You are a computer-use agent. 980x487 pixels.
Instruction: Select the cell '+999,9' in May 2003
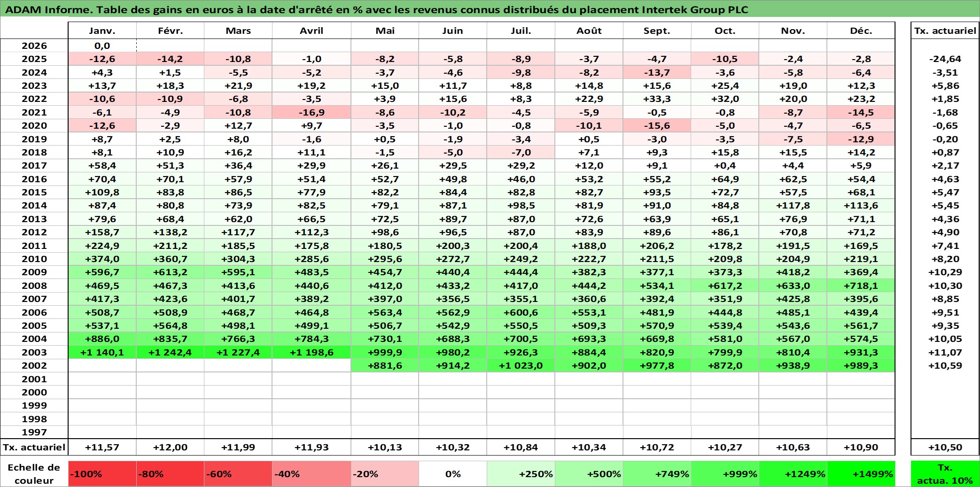coord(385,352)
